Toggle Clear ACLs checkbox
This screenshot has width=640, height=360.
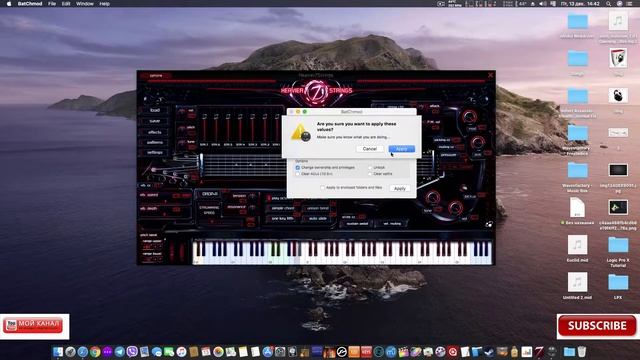click(x=298, y=174)
